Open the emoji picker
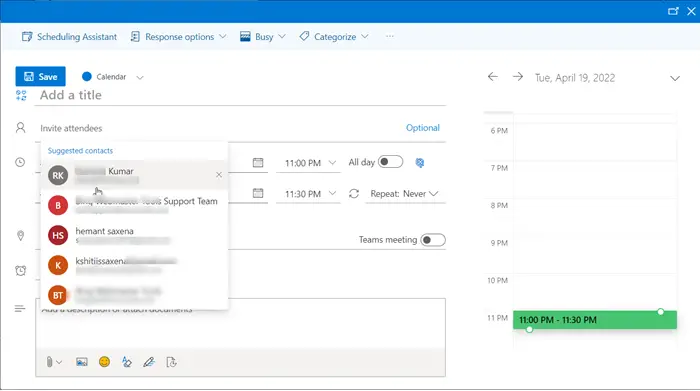 (104, 362)
